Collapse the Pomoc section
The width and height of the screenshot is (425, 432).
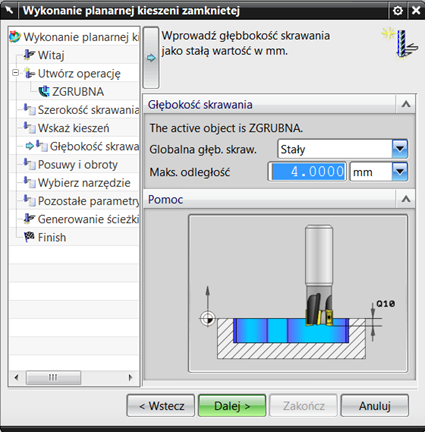406,199
